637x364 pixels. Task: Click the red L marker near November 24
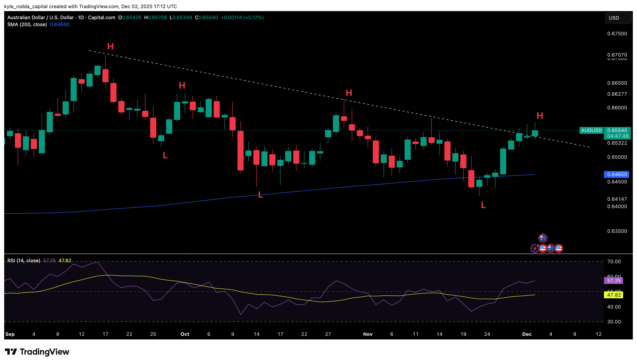tap(483, 205)
